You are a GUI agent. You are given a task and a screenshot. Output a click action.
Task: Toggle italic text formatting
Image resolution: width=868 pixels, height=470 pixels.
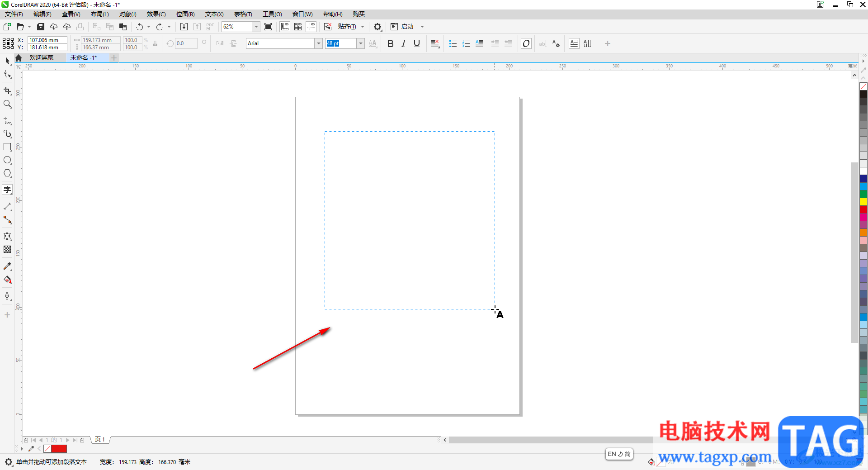(x=404, y=43)
